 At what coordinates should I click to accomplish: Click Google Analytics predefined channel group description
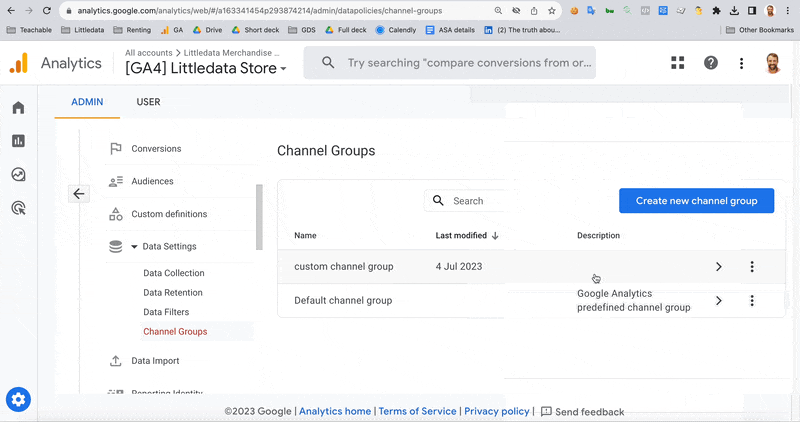(x=634, y=301)
